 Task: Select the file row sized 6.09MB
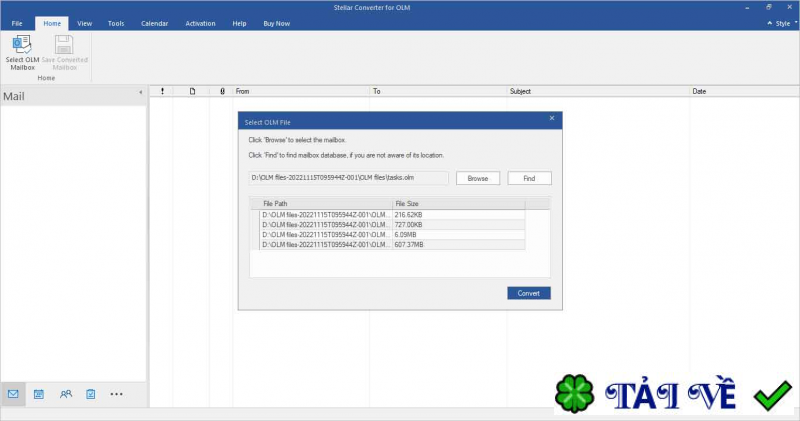(392, 235)
